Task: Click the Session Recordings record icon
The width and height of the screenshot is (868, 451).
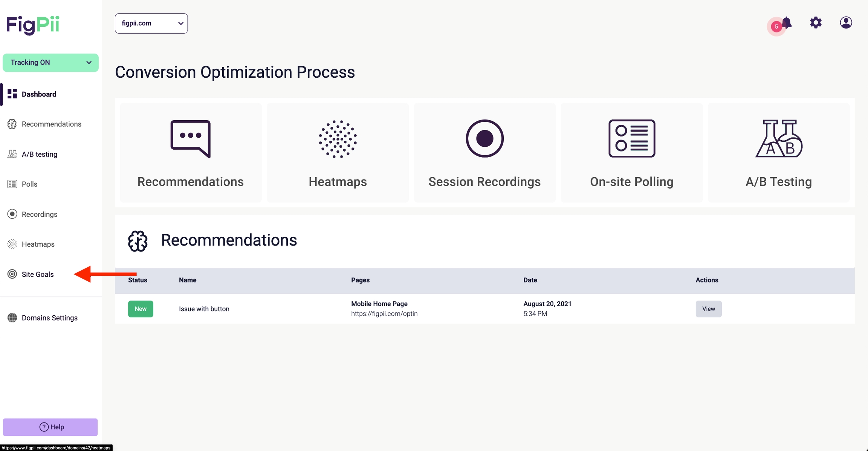Action: 484,138
